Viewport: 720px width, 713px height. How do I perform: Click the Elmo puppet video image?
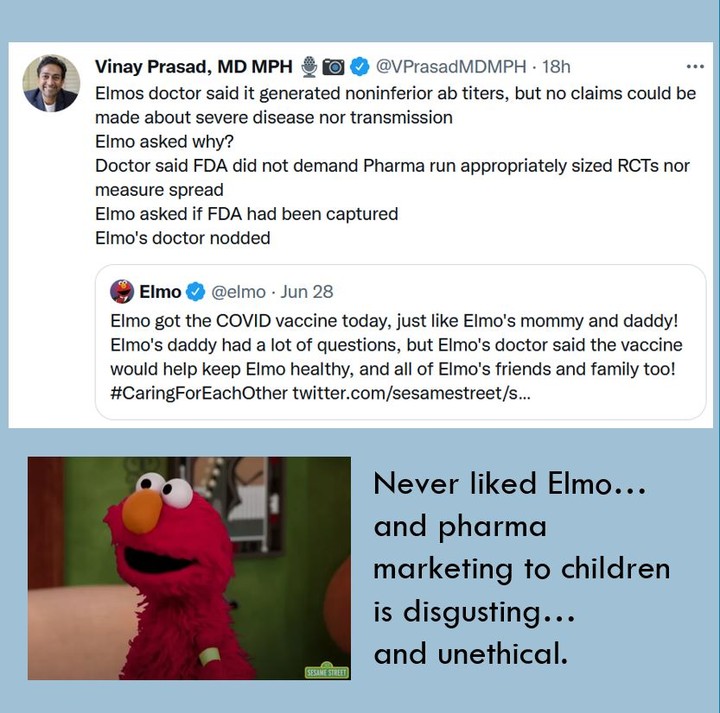click(188, 567)
